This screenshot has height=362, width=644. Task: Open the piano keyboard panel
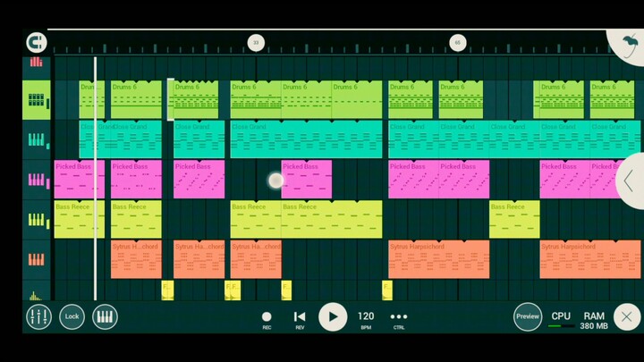point(105,316)
